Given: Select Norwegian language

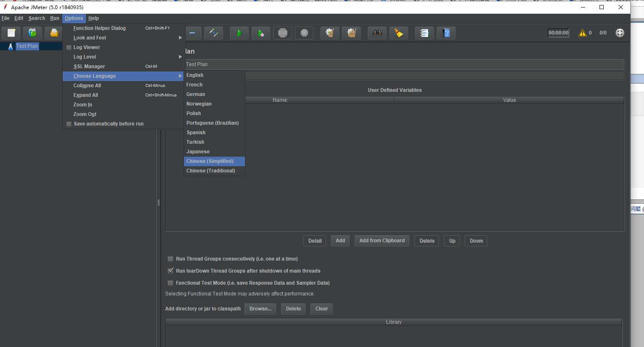Looking at the screenshot, I should (214, 104).
